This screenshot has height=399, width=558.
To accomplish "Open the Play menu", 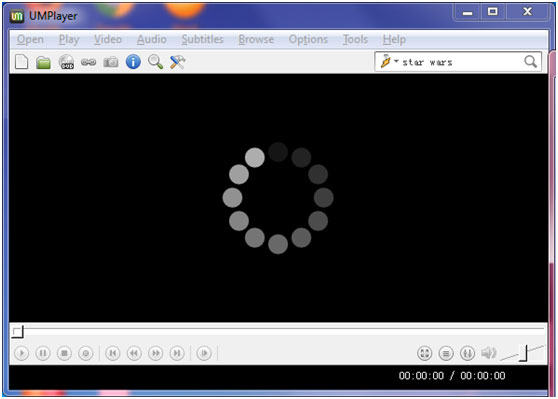I will tap(69, 40).
